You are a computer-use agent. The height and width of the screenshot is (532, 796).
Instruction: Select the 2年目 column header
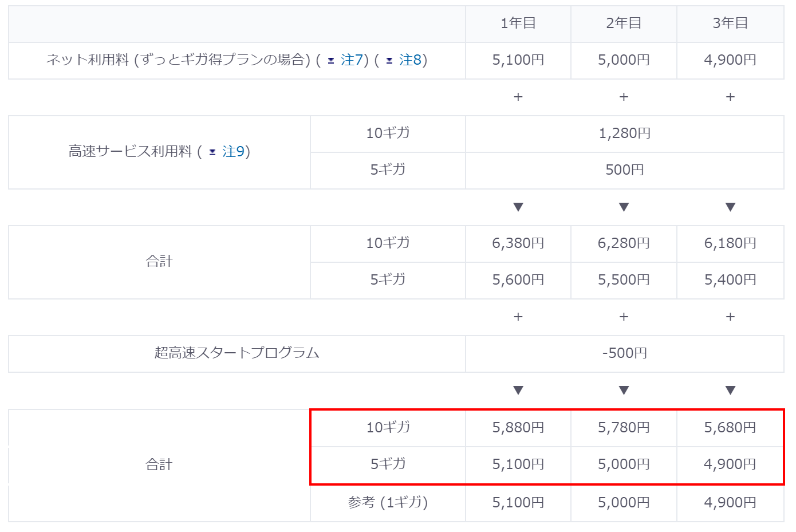(x=624, y=23)
